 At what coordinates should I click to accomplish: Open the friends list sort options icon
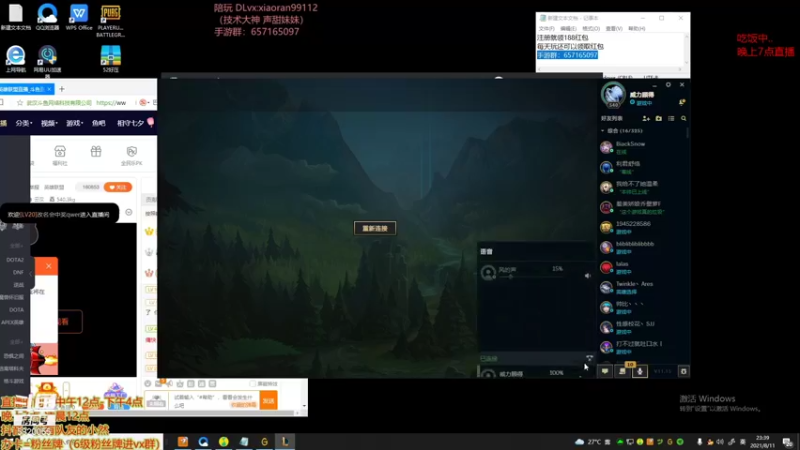point(671,118)
